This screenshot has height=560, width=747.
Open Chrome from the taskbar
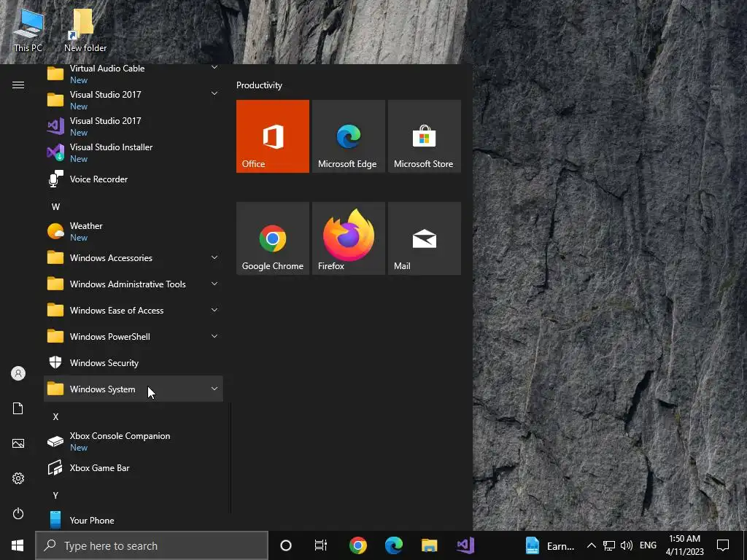point(357,545)
